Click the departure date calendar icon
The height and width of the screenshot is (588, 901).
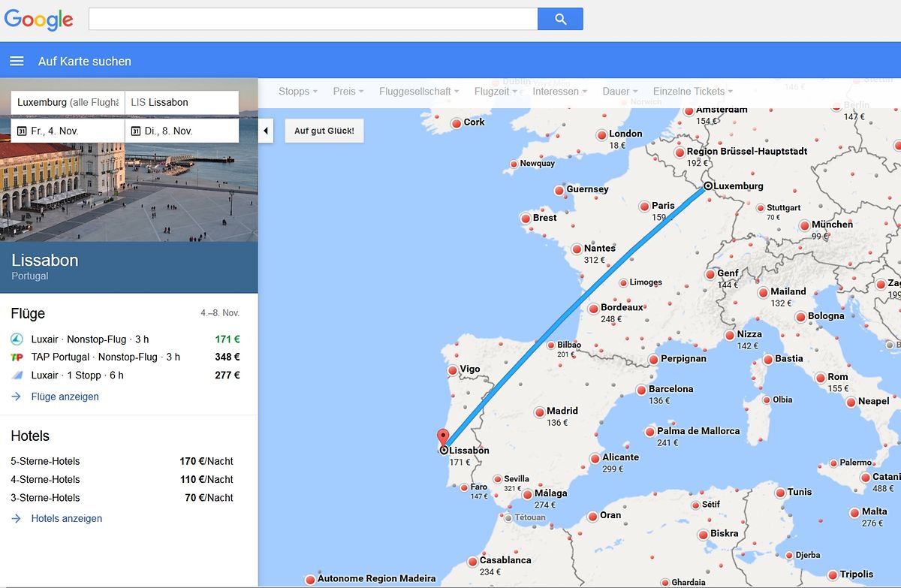[x=22, y=131]
